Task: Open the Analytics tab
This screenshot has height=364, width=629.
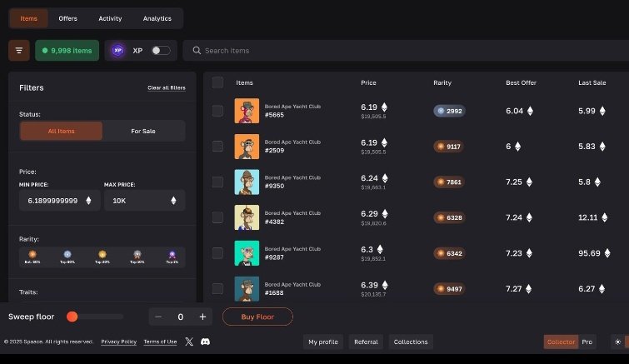Action: pos(157,18)
